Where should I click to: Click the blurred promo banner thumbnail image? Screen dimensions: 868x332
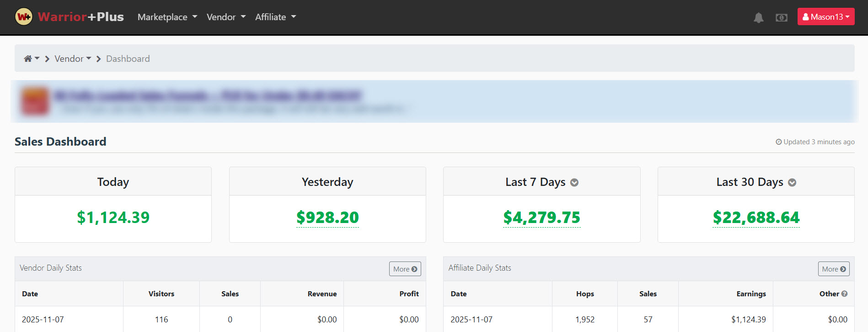click(x=35, y=101)
